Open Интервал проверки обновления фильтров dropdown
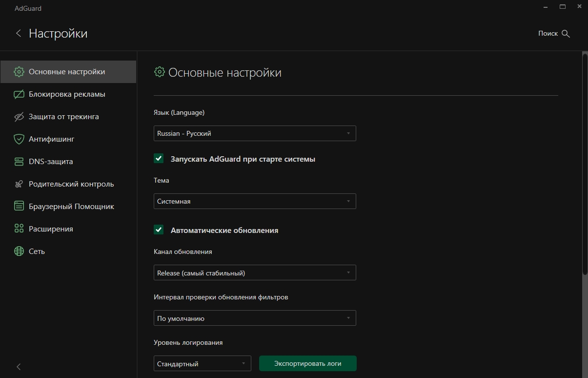The height and width of the screenshot is (378, 588). click(255, 318)
